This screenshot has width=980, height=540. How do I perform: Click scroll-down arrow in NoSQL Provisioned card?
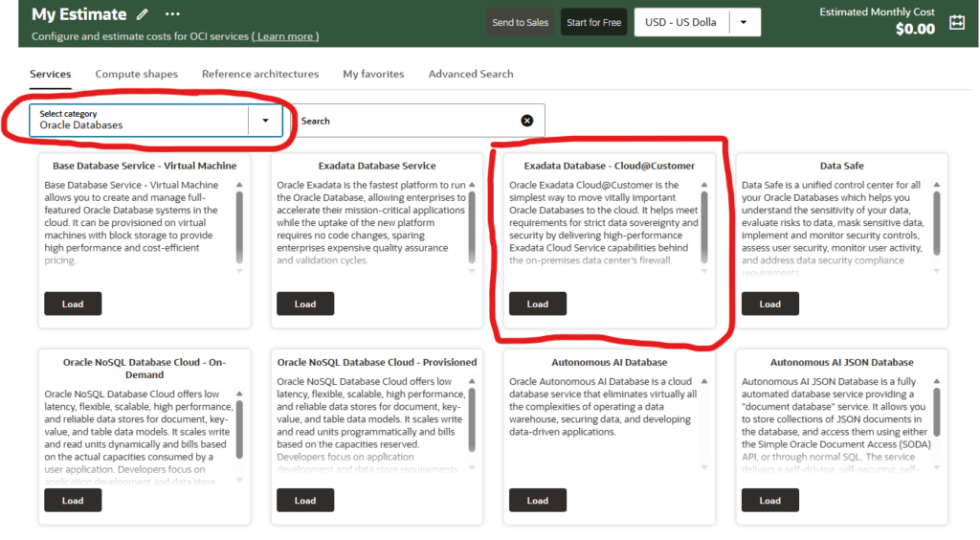(472, 467)
